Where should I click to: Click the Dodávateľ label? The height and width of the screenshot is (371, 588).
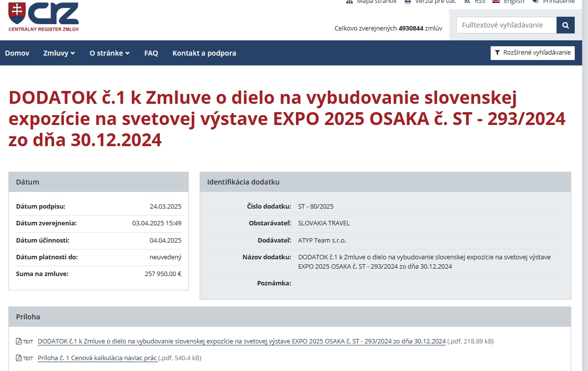click(x=274, y=241)
